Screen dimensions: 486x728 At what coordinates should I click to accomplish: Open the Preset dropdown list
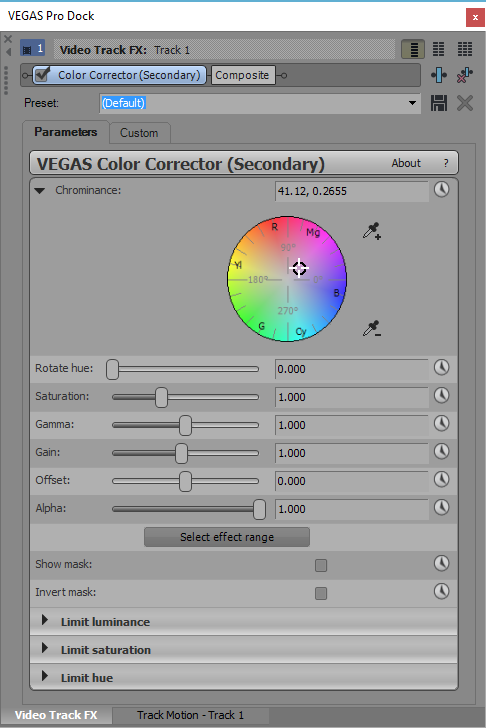(x=412, y=103)
